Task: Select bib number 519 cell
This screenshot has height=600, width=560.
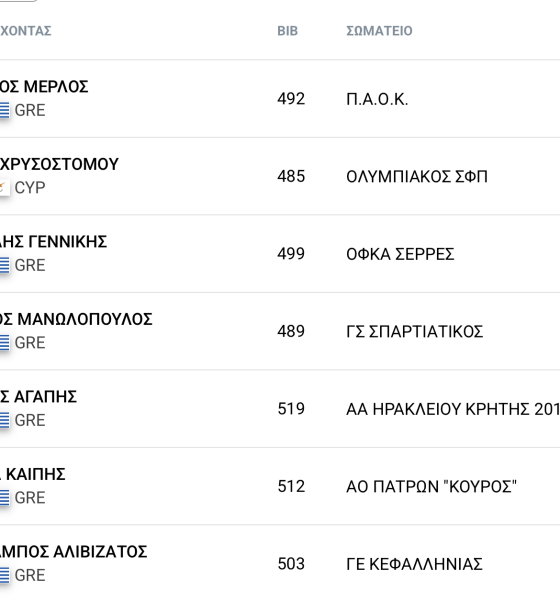Action: click(x=291, y=409)
